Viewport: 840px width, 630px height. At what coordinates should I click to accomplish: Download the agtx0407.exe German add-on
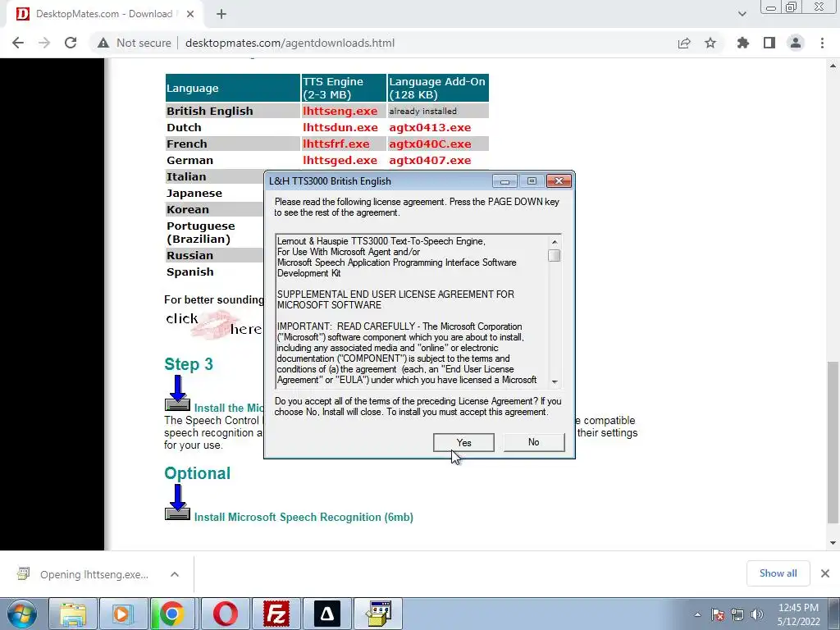coord(430,160)
